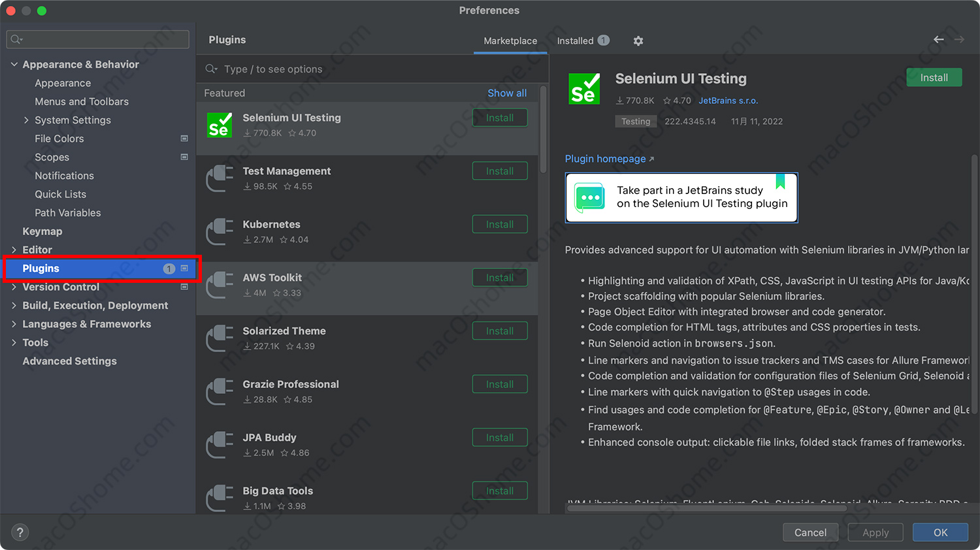
Task: Click the AWS Toolkit plug icon
Action: pyautogui.click(x=220, y=285)
